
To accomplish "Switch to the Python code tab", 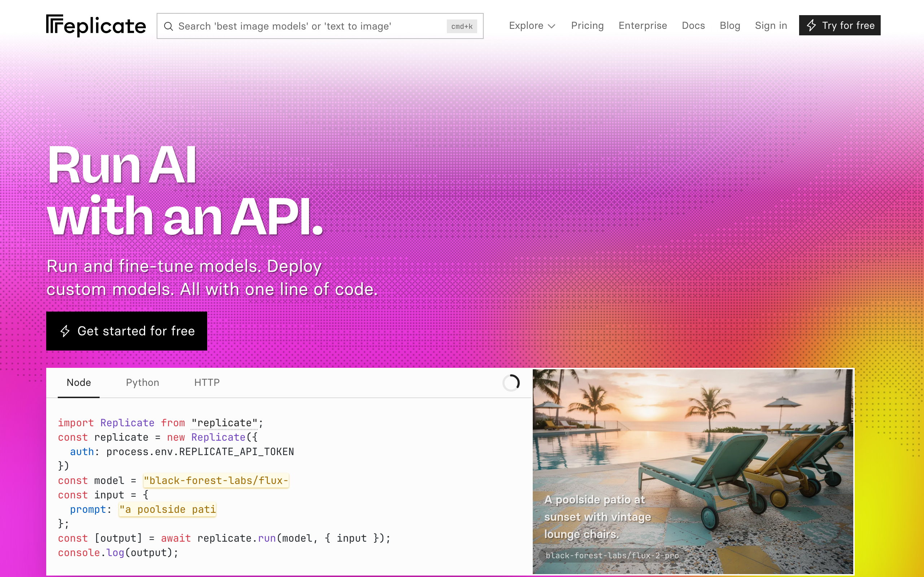I will 143,382.
